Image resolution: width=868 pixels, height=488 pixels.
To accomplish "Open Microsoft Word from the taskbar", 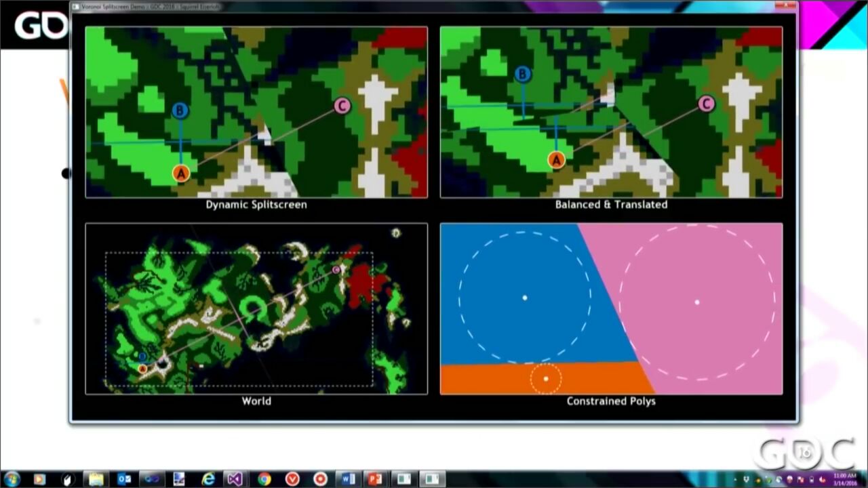I will 348,479.
